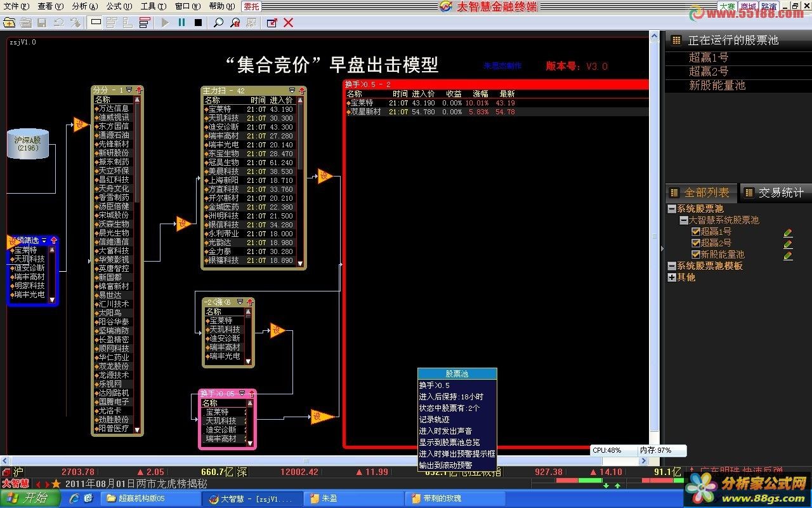Open the dropdown arrow on 主力扫 panel title
The width and height of the screenshot is (812, 508).
point(292,91)
